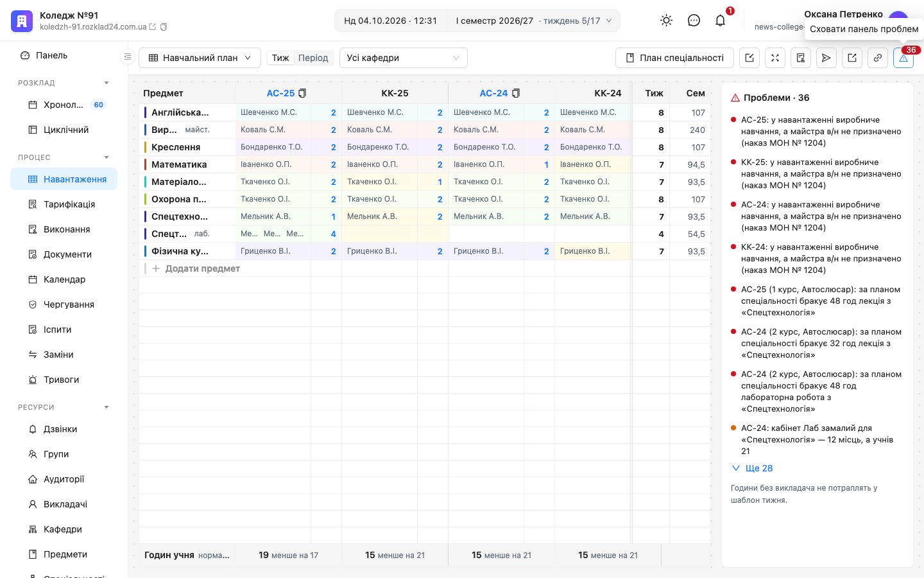924x578 pixels.
Task: Click Додати предмет to add a subject
Action: coord(196,268)
